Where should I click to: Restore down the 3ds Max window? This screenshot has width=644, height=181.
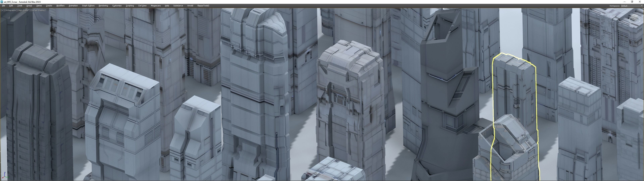pos(632,2)
